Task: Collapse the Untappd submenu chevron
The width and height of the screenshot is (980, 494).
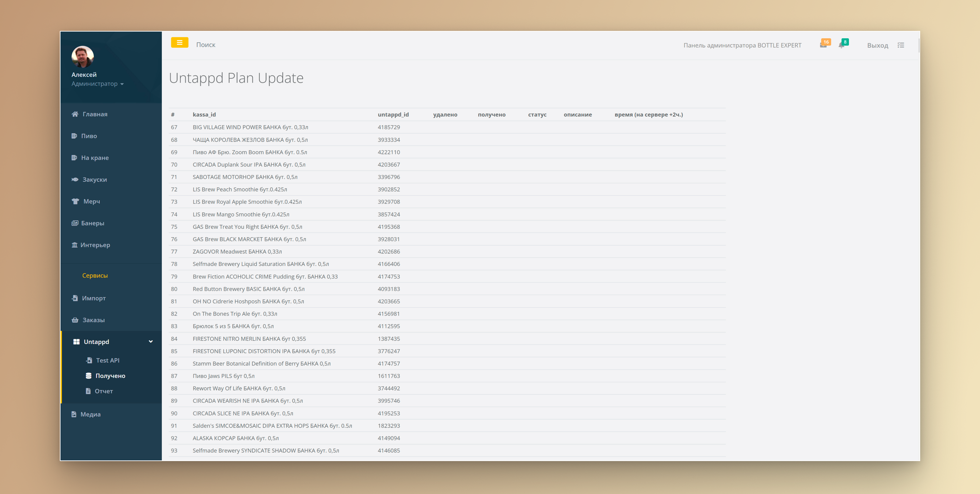Action: (151, 341)
